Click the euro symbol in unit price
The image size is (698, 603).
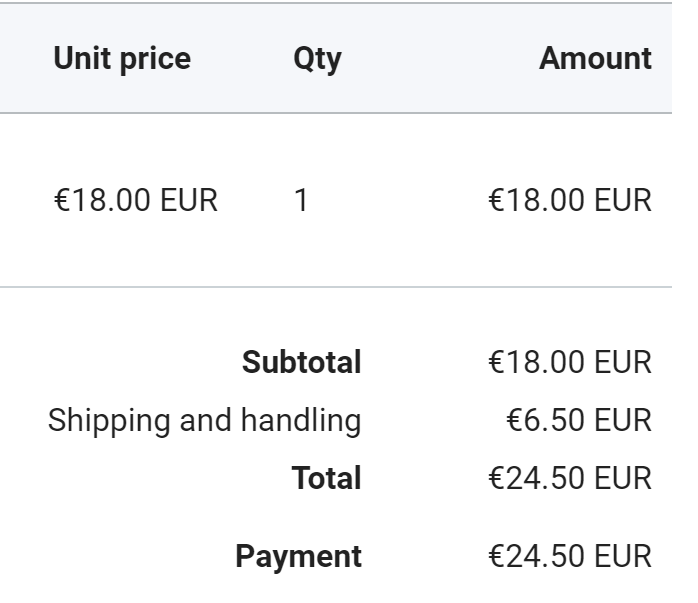(x=61, y=200)
